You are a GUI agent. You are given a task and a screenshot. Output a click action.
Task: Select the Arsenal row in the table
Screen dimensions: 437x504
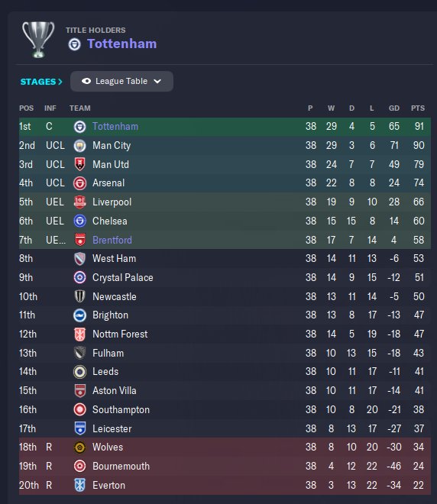click(x=225, y=183)
